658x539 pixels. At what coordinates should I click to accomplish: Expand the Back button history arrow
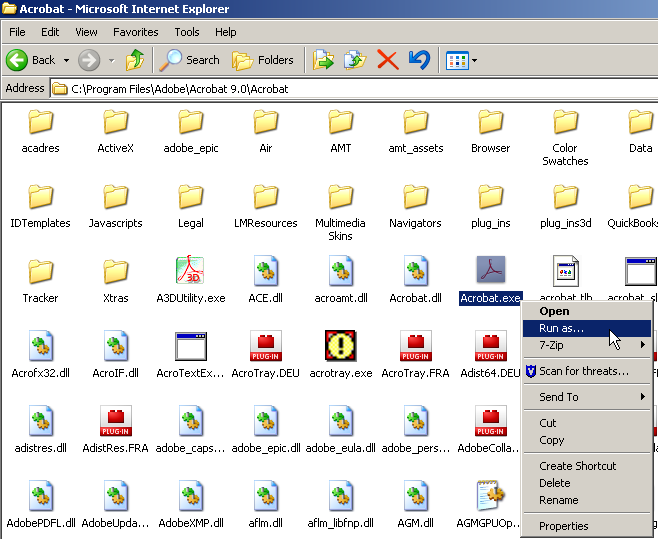tap(67, 61)
